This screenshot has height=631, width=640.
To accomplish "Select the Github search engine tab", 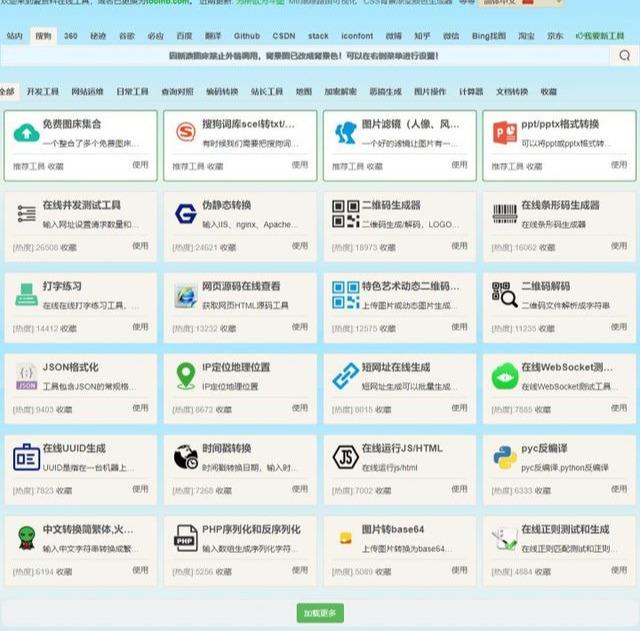I will 247,36.
